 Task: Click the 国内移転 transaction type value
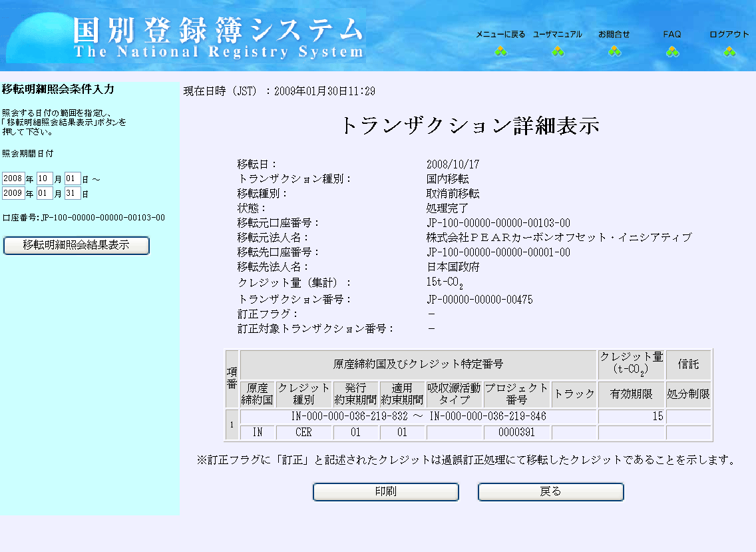tap(447, 179)
